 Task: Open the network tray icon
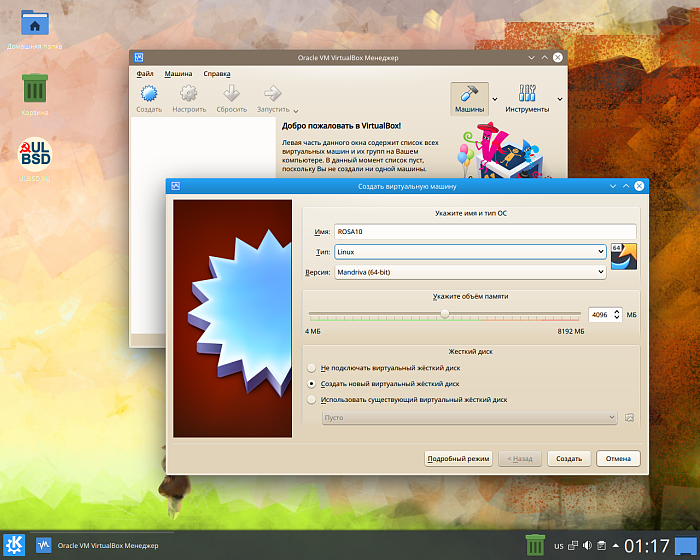(573, 545)
